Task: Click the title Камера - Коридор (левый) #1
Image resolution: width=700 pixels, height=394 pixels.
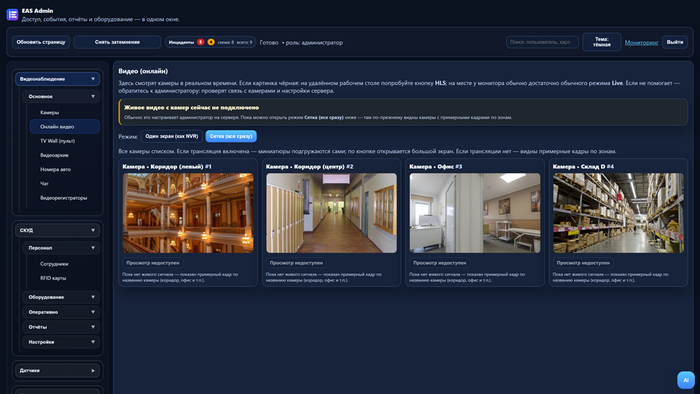Action: coord(167,166)
